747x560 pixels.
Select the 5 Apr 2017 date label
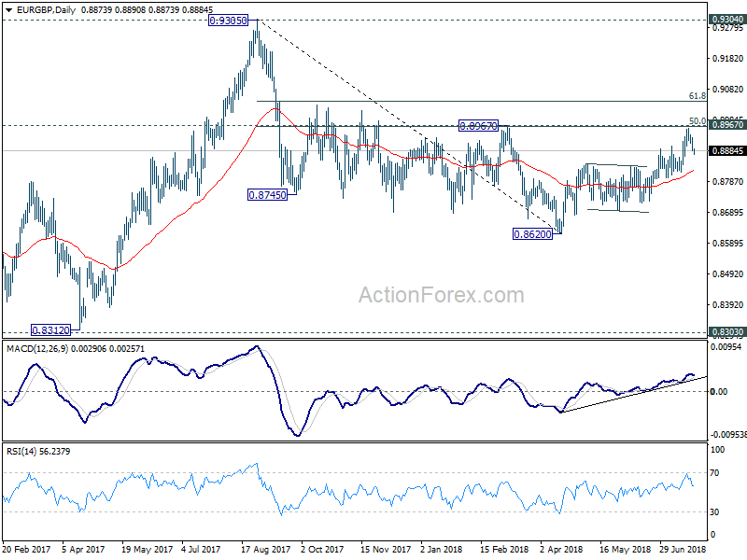[83, 549]
